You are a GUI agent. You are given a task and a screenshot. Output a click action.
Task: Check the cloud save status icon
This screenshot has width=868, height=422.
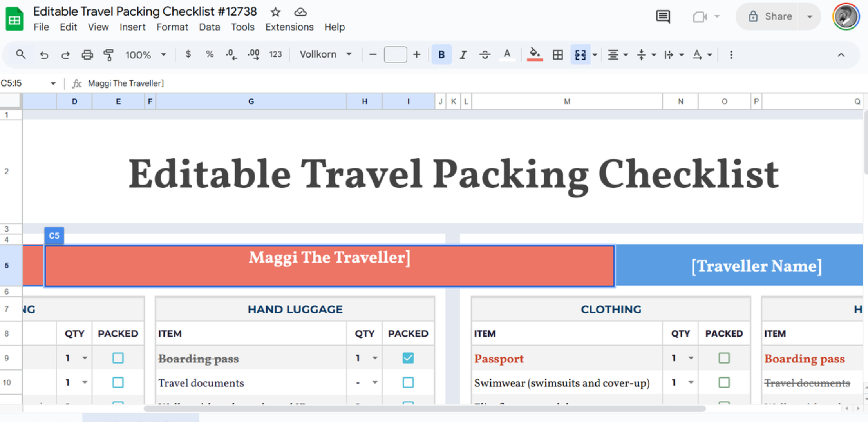pos(300,12)
